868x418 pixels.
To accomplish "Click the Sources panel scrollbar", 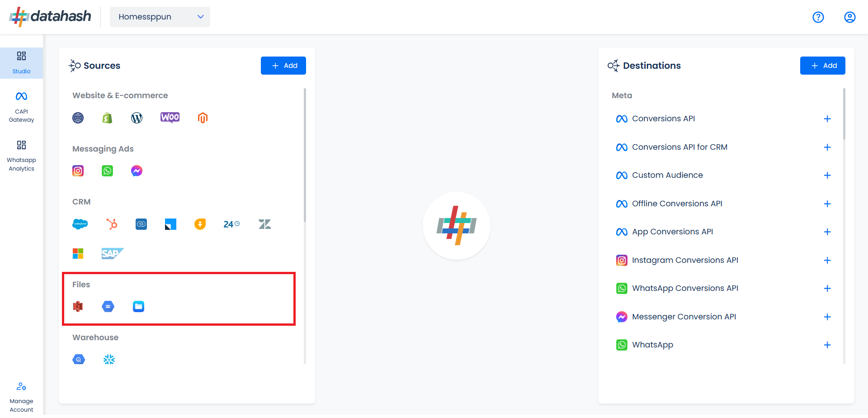I will click(305, 155).
